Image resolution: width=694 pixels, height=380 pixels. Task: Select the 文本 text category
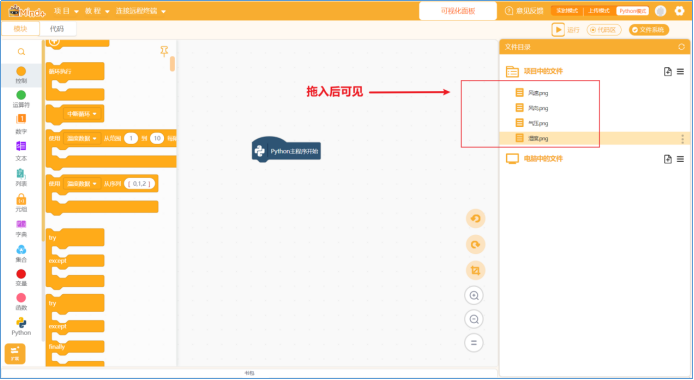tap(21, 150)
